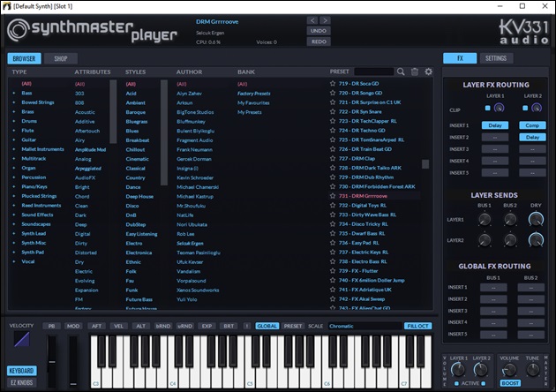
Task: Click the Layer1 Bus 1 send knob
Action: (485, 220)
